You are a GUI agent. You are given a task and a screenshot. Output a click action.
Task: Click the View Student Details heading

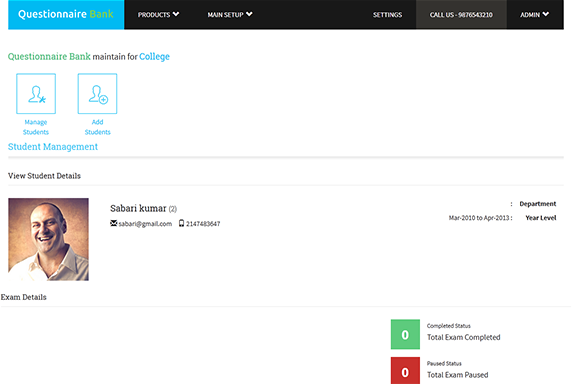point(44,176)
